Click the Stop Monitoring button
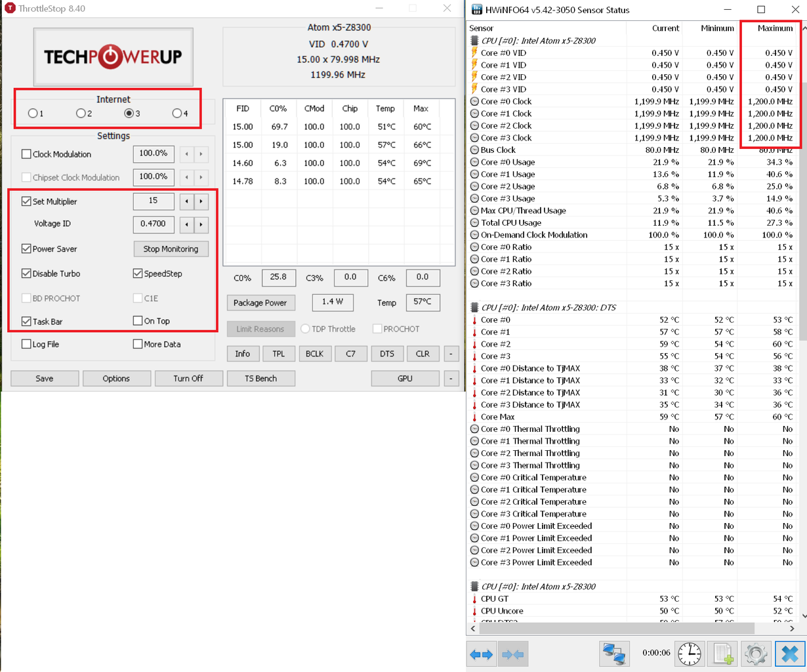The image size is (807, 672). coord(171,249)
